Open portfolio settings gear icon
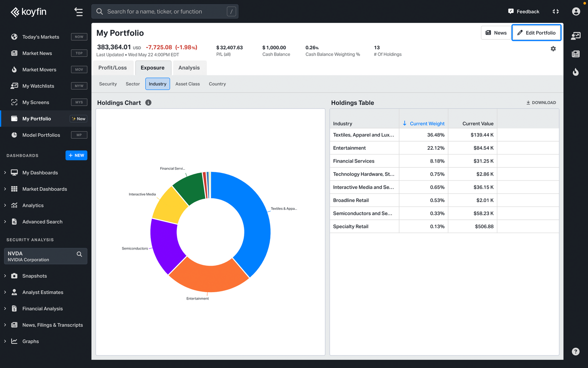588x368 pixels. [x=553, y=49]
